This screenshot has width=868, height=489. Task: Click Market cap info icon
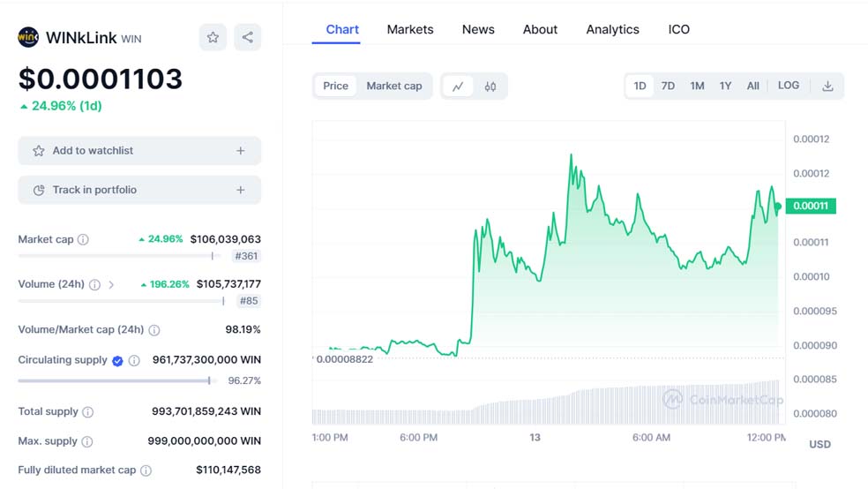[x=83, y=239]
